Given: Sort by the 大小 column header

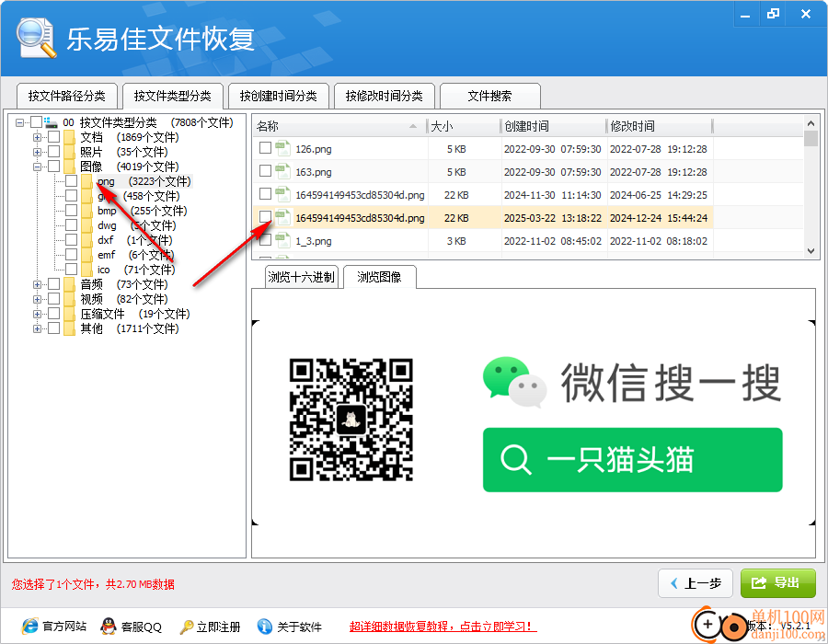Looking at the screenshot, I should tap(463, 126).
